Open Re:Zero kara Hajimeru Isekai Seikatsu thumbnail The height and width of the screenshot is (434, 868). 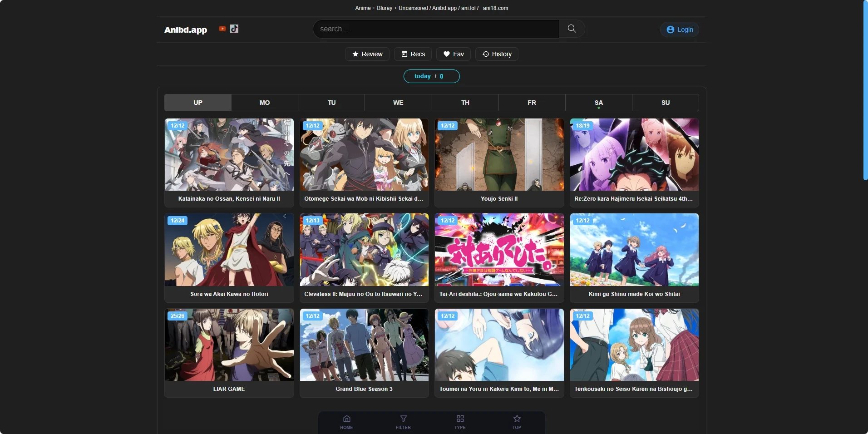[x=634, y=154]
